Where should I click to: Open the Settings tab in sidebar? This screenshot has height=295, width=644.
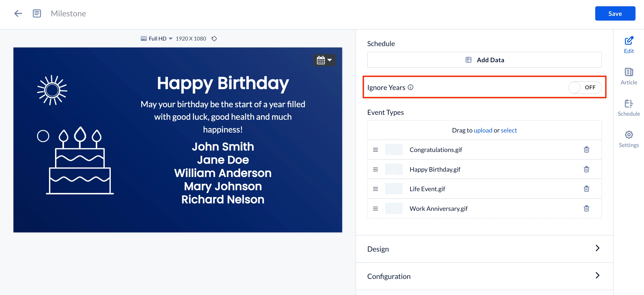click(x=629, y=139)
